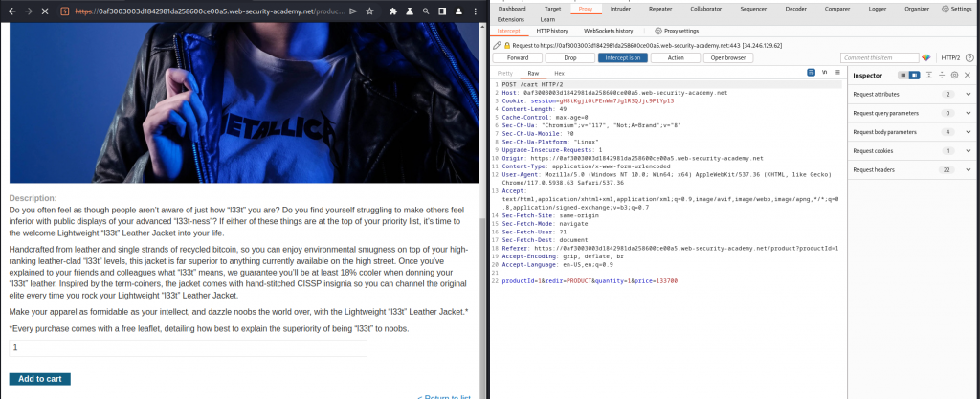980x399 pixels.
Task: Close the Inspector panel
Action: click(x=968, y=75)
